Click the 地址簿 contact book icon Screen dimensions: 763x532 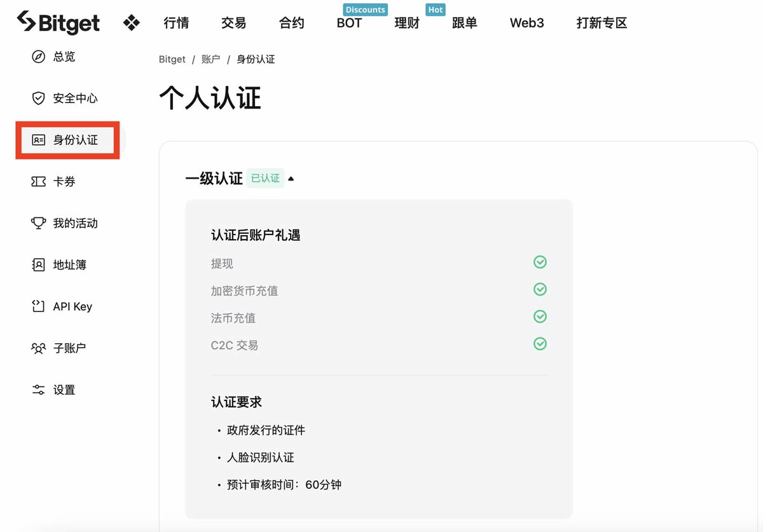coord(39,265)
